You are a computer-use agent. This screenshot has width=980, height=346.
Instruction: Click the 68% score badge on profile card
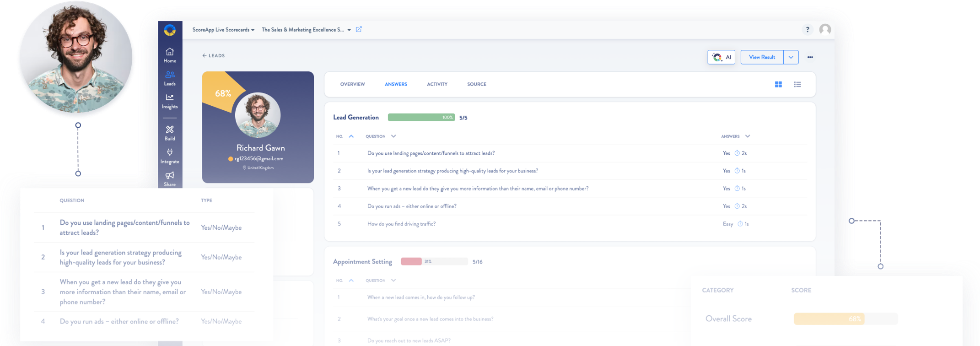pyautogui.click(x=223, y=93)
